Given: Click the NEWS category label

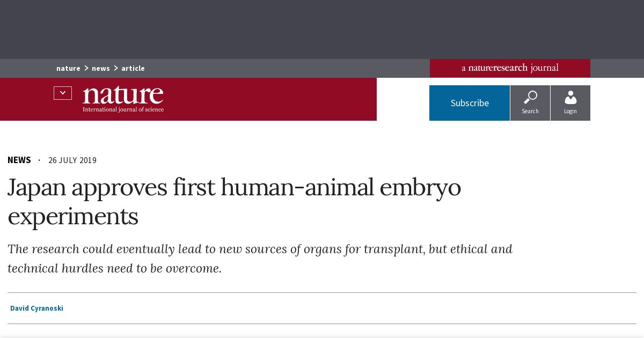Looking at the screenshot, I should click(x=19, y=160).
